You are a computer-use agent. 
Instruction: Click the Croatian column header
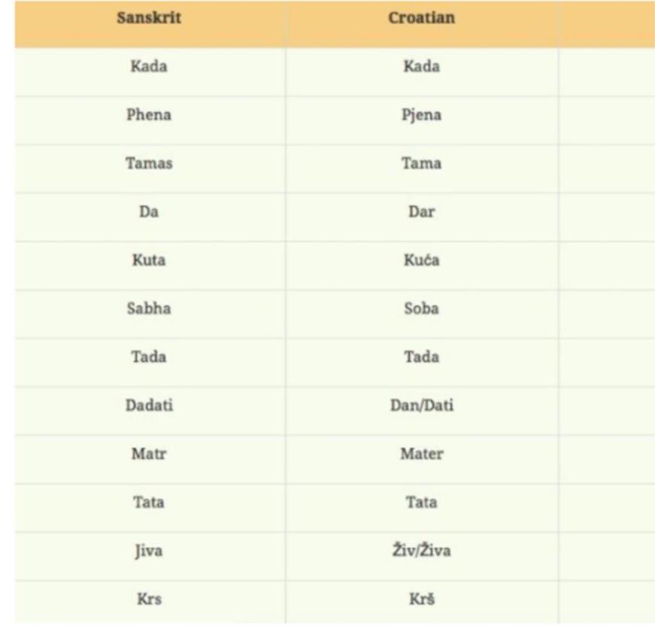421,17
